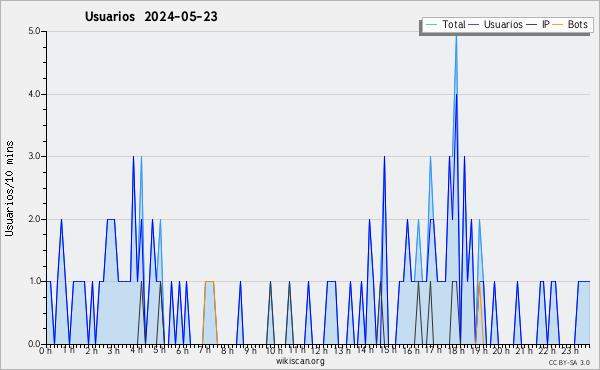
Task: Click the 15 h x-axis label
Action: click(387, 350)
